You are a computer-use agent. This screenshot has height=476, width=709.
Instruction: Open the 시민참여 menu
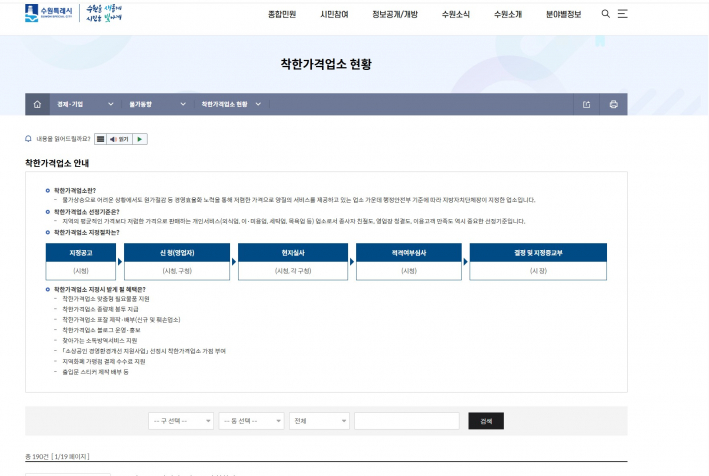click(x=334, y=14)
